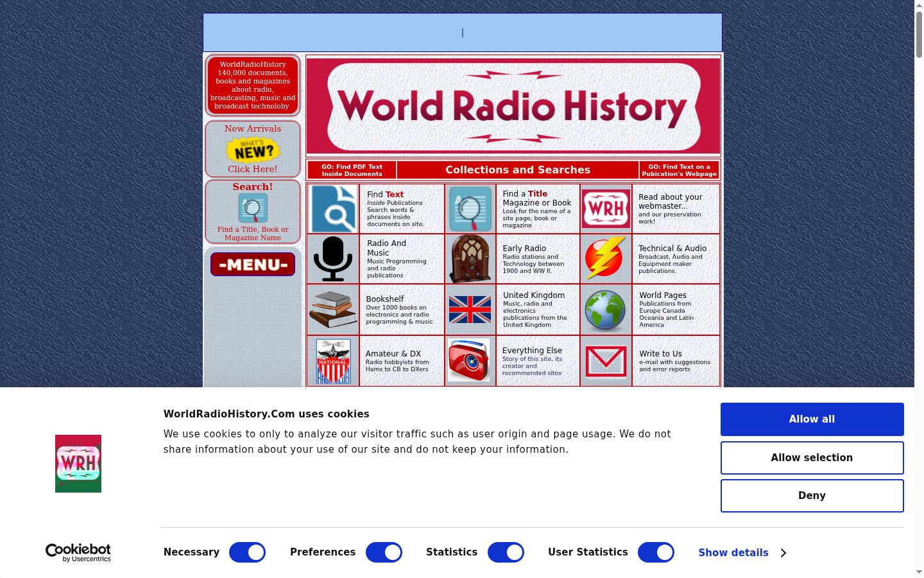This screenshot has width=924, height=578.
Task: Toggle the Preferences cookies switch
Action: (384, 552)
